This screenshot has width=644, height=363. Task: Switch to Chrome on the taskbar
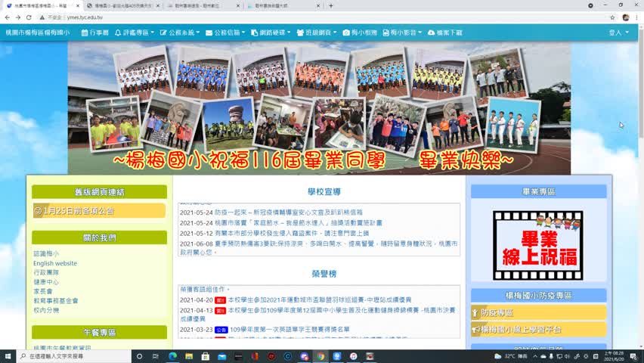click(320, 356)
